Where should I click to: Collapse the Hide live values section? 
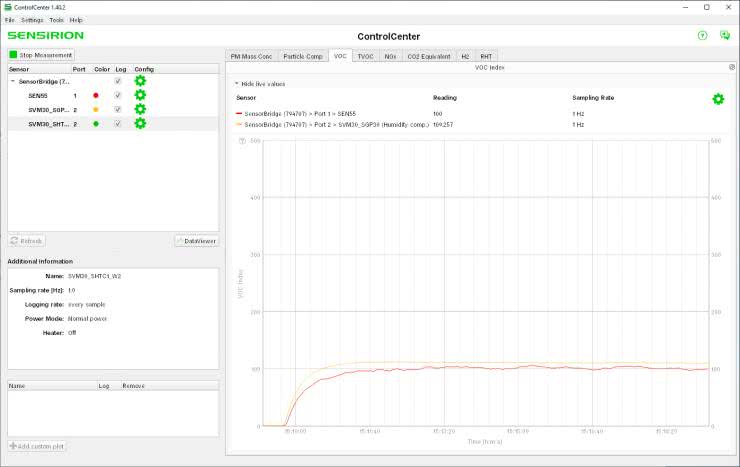point(237,84)
